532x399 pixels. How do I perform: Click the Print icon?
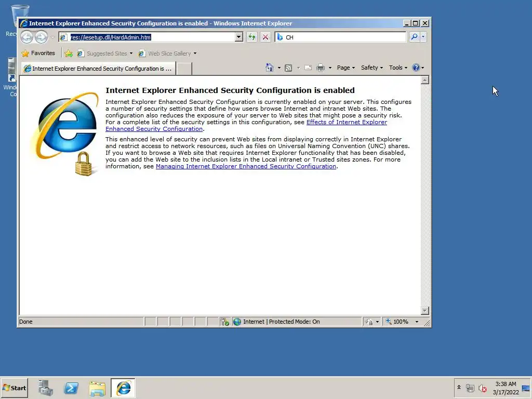[320, 68]
